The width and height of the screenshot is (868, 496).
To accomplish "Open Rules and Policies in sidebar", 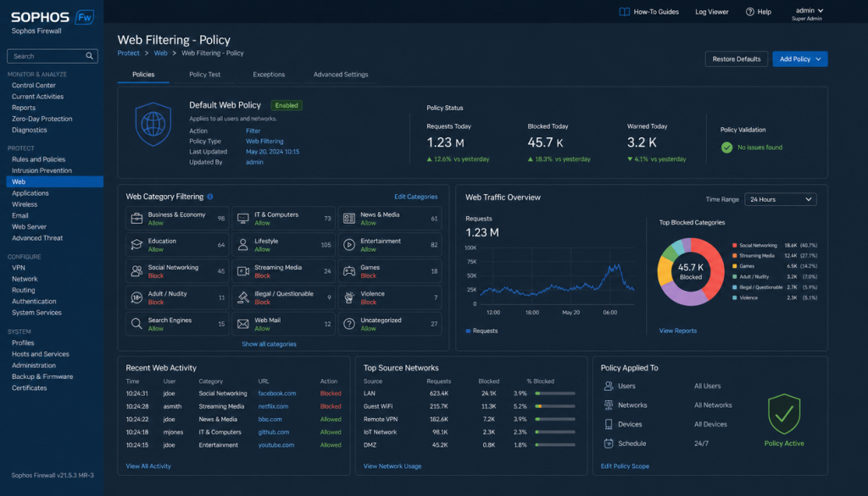I will tap(39, 159).
